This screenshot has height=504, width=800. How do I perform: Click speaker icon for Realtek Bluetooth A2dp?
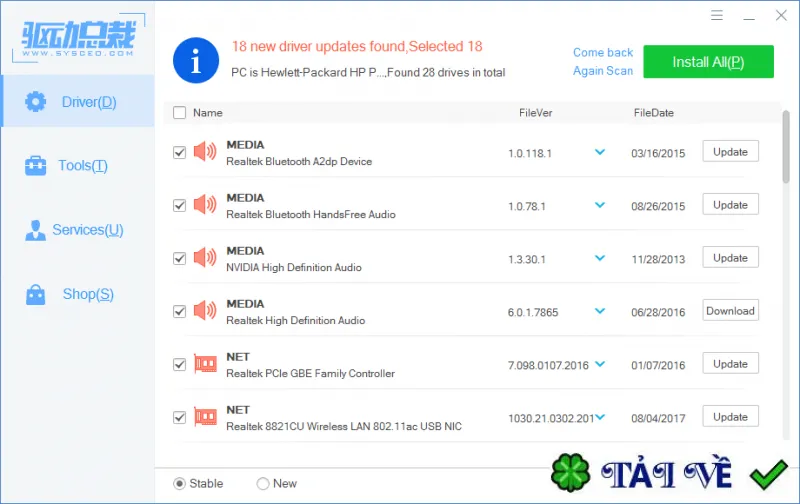pos(205,152)
